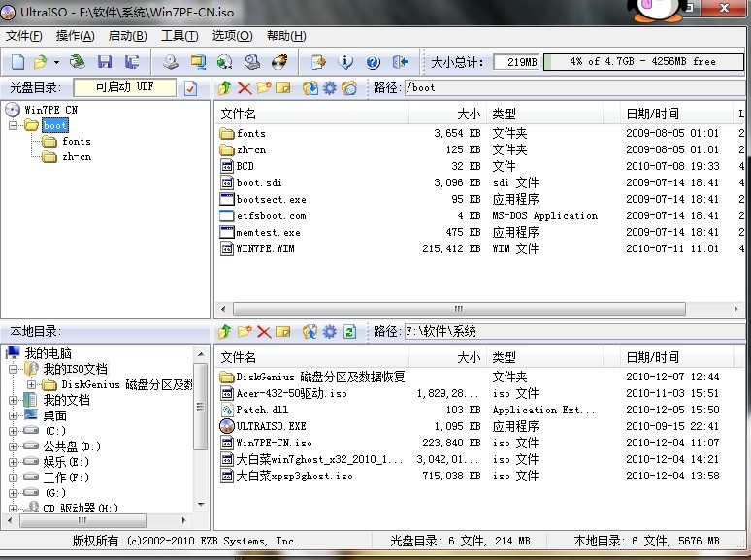Viewport: 751px width, 560px height.
Task: Click the disc file list horizontal scrollbar
Action: [459, 309]
